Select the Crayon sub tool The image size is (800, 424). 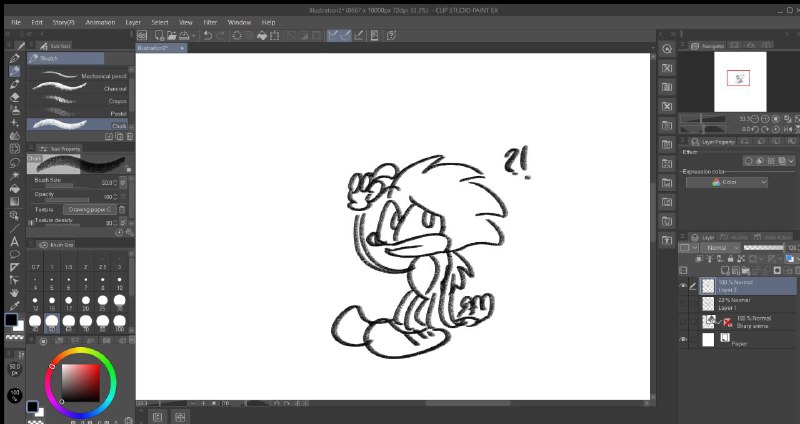click(x=77, y=101)
